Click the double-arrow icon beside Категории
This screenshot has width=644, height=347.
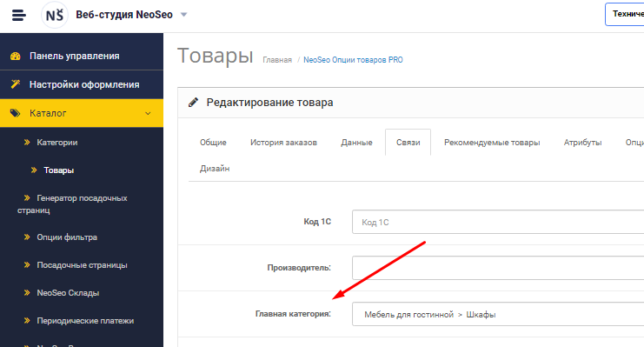pyautogui.click(x=27, y=143)
